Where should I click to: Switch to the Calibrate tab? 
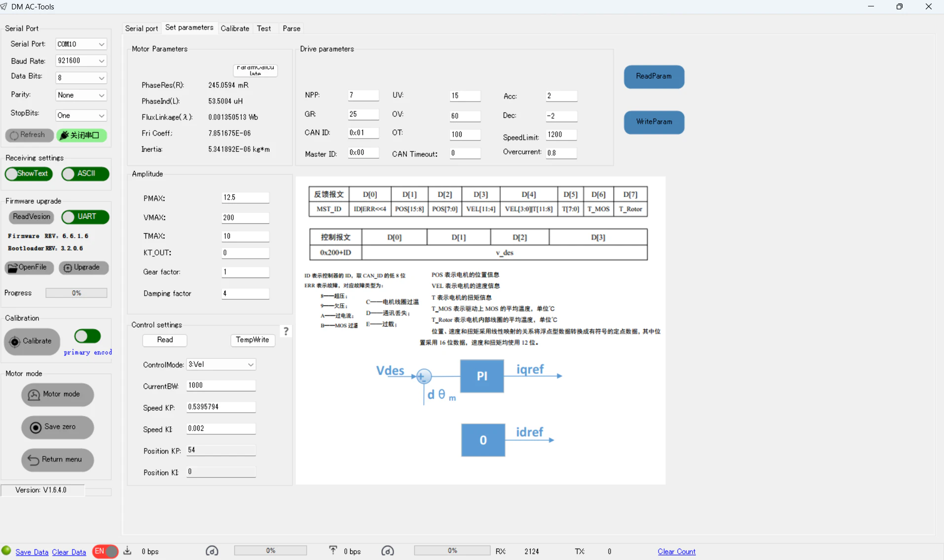point(235,29)
